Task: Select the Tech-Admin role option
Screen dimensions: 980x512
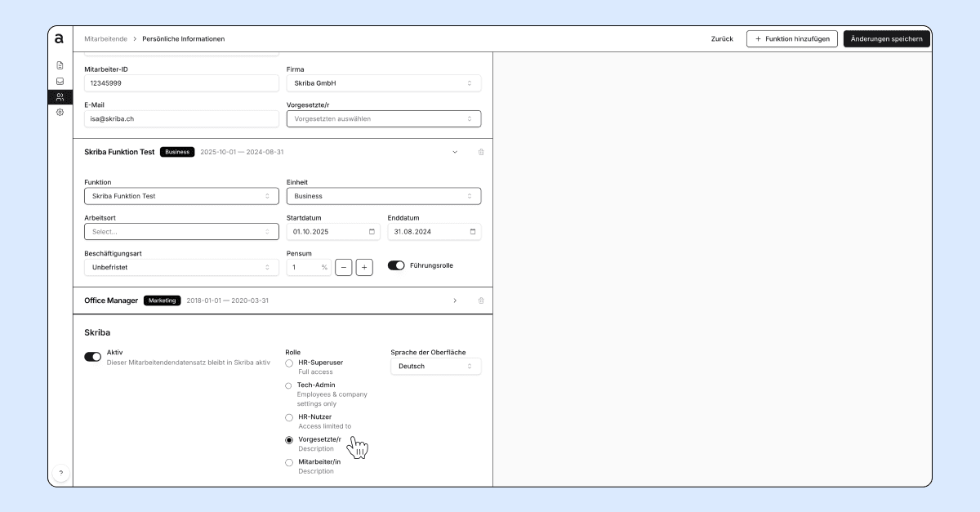Action: (289, 385)
